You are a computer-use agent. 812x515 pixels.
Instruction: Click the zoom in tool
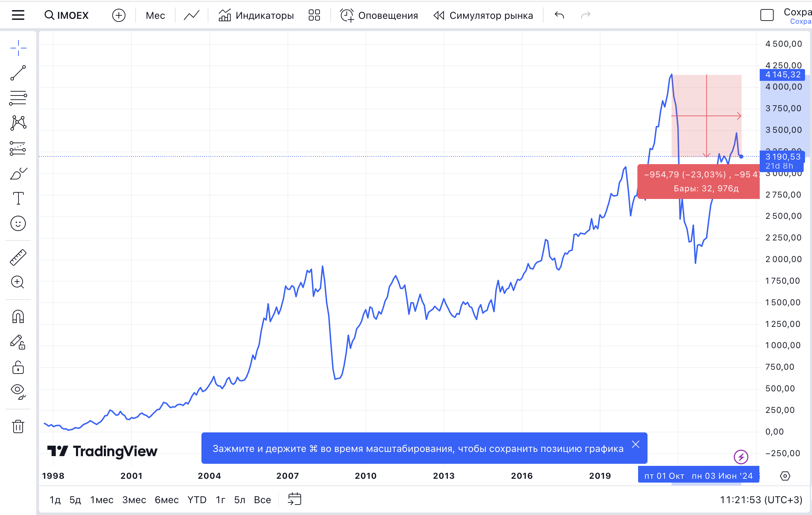tap(18, 282)
